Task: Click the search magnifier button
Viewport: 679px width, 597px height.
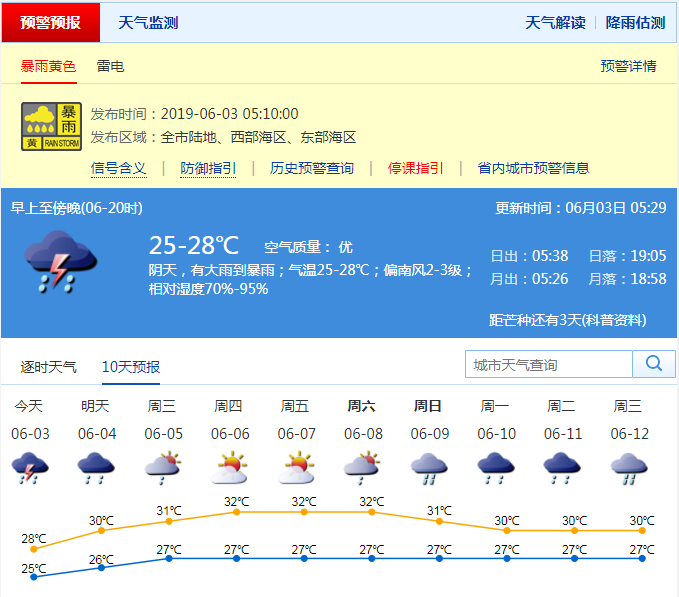Action: coord(654,364)
